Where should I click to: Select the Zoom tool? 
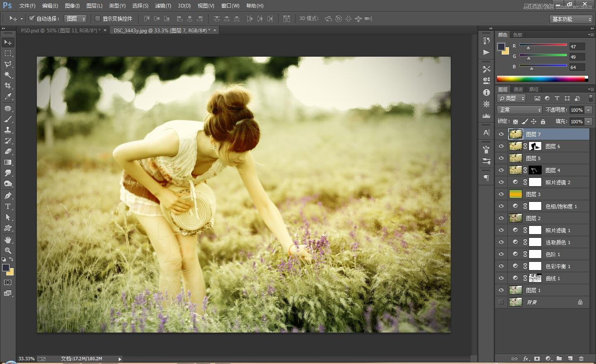tap(8, 250)
